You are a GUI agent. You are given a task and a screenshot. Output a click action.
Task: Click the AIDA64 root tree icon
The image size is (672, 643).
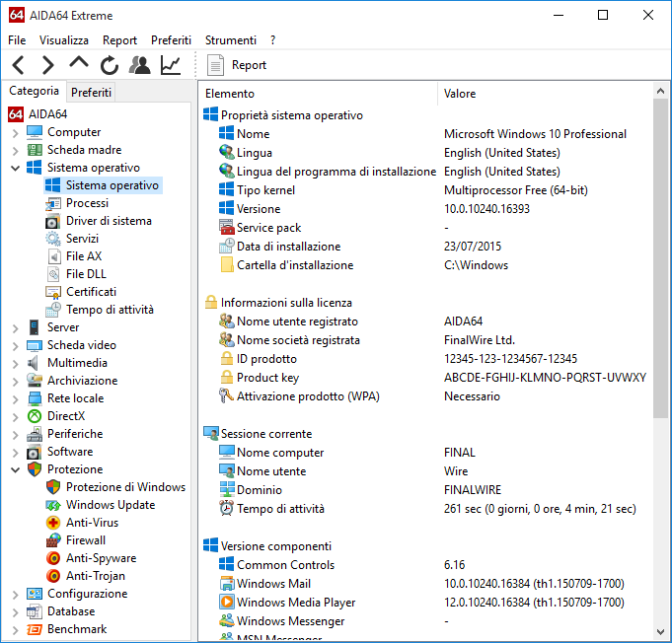tap(16, 114)
